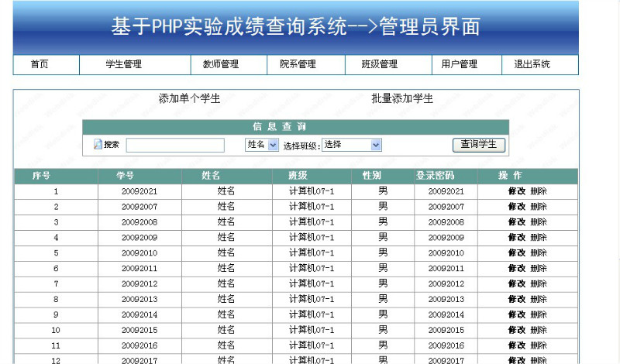Click 删除 for student 20092007
620x364 pixels.
pyautogui.click(x=539, y=207)
